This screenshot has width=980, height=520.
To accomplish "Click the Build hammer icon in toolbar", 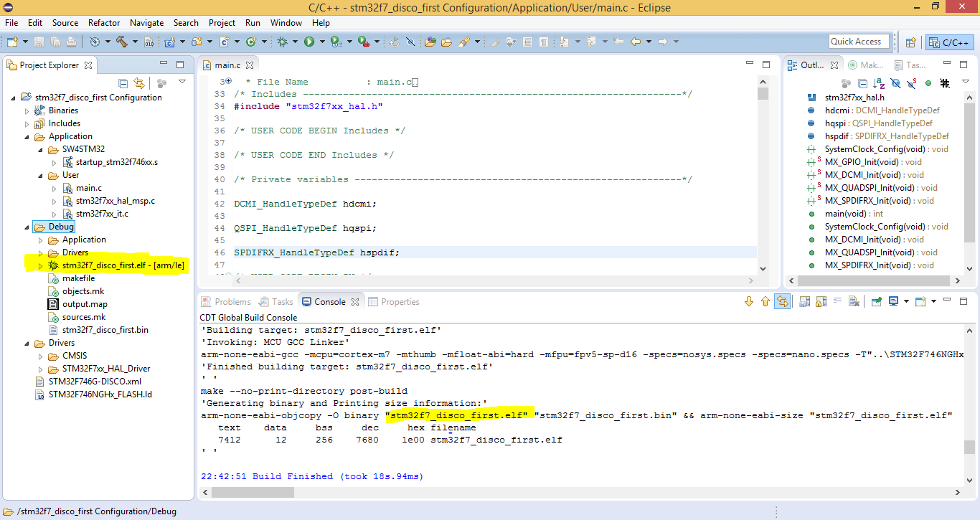I will (x=121, y=42).
